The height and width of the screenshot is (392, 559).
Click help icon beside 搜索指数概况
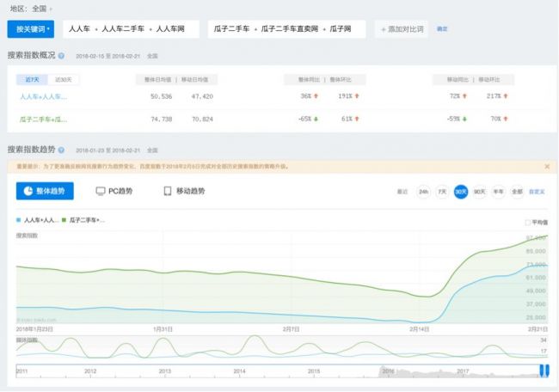(61, 56)
